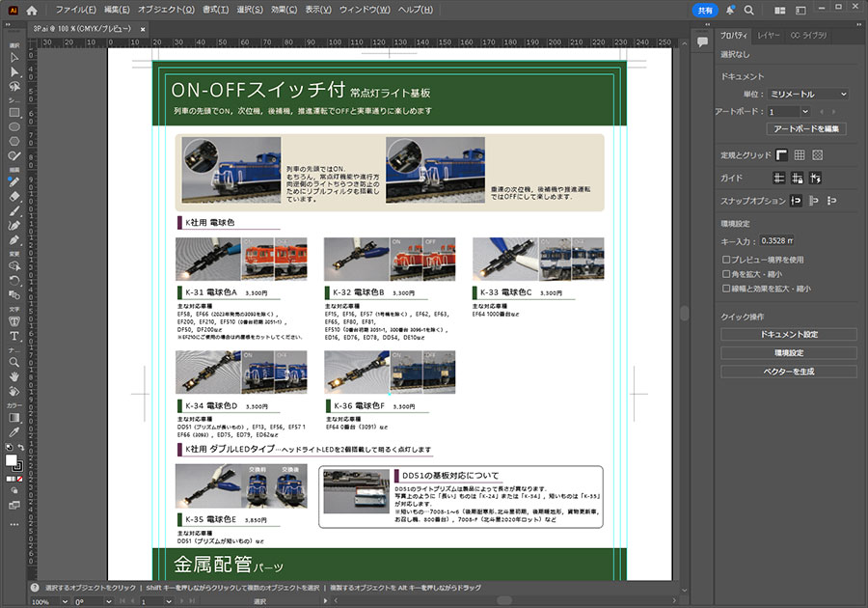Select the Polygon tool
The height and width of the screenshot is (608, 868).
[x=14, y=141]
